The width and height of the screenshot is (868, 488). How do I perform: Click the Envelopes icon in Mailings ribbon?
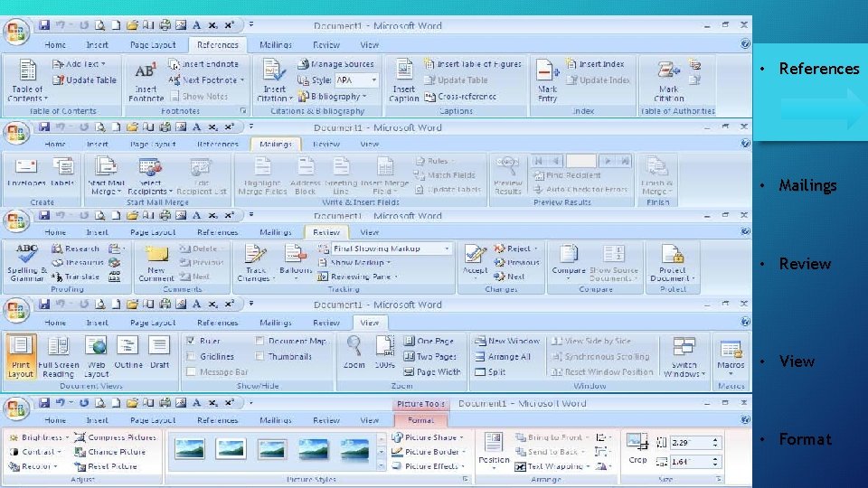point(26,166)
